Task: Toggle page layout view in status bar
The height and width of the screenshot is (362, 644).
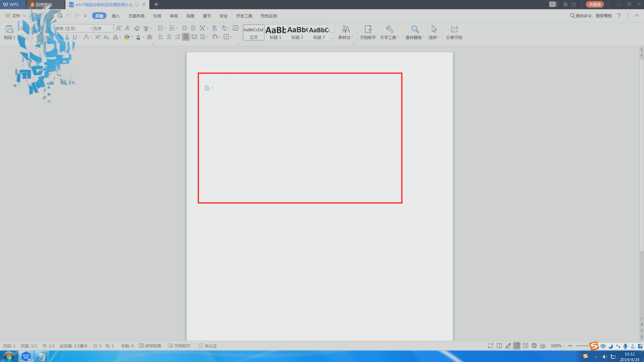Action: pos(517,346)
